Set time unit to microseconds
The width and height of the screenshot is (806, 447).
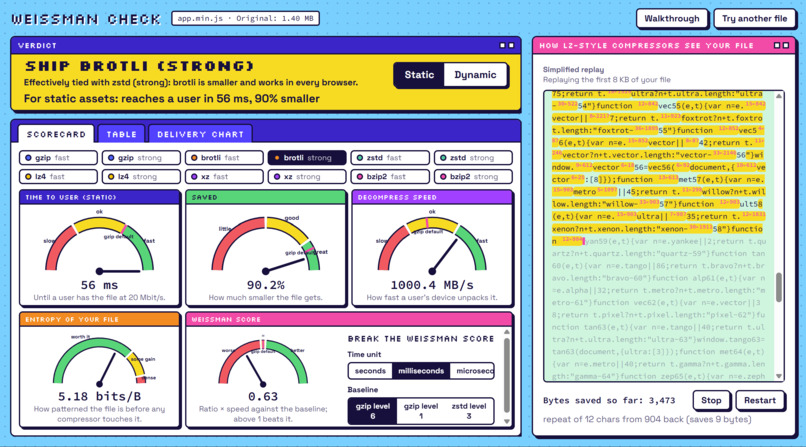(x=472, y=371)
